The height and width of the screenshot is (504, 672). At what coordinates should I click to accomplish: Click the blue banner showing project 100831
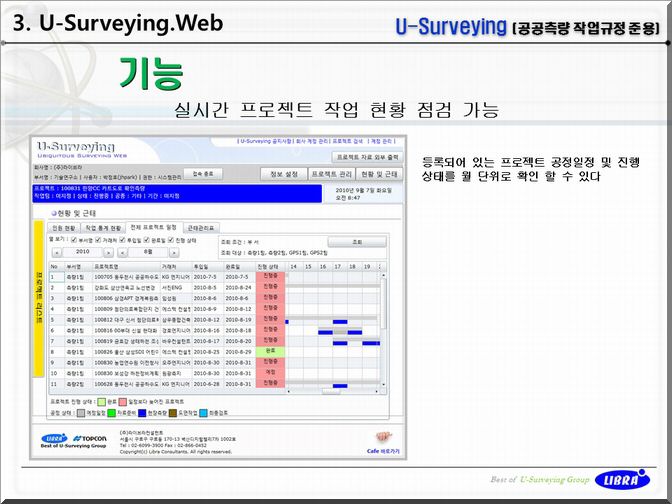[x=177, y=192]
